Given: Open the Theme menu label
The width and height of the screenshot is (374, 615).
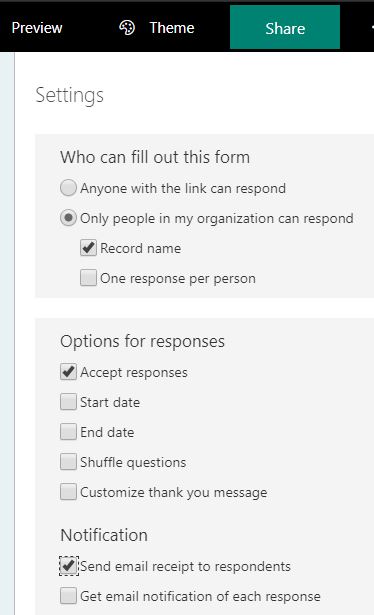Looking at the screenshot, I should [x=172, y=28].
